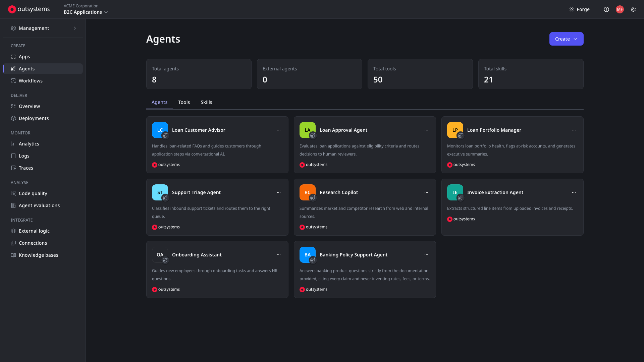
Task: Click the RC avatar of Research Copilot
Action: coord(308,192)
